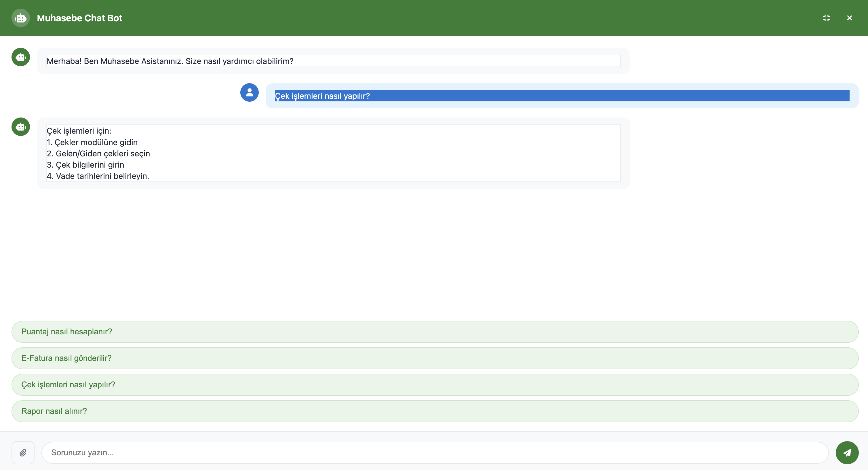
Task: Click the 'Gelen/Giden çekleri seçin' step line
Action: tap(98, 154)
